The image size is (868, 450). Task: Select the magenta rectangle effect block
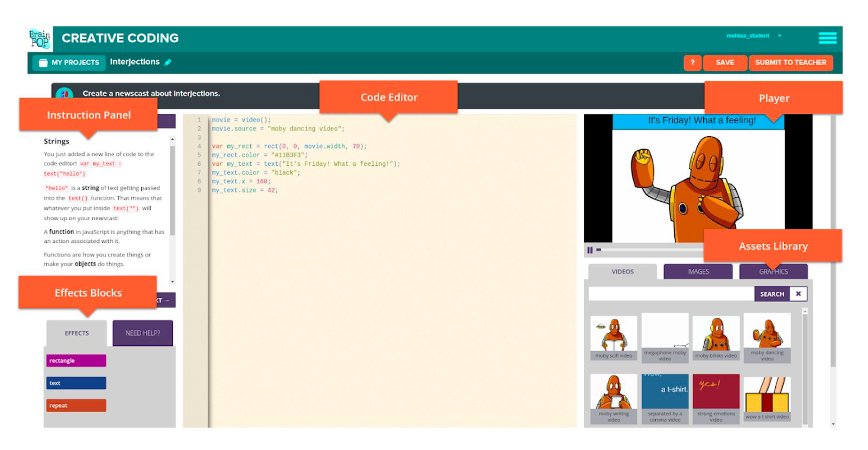(x=76, y=361)
